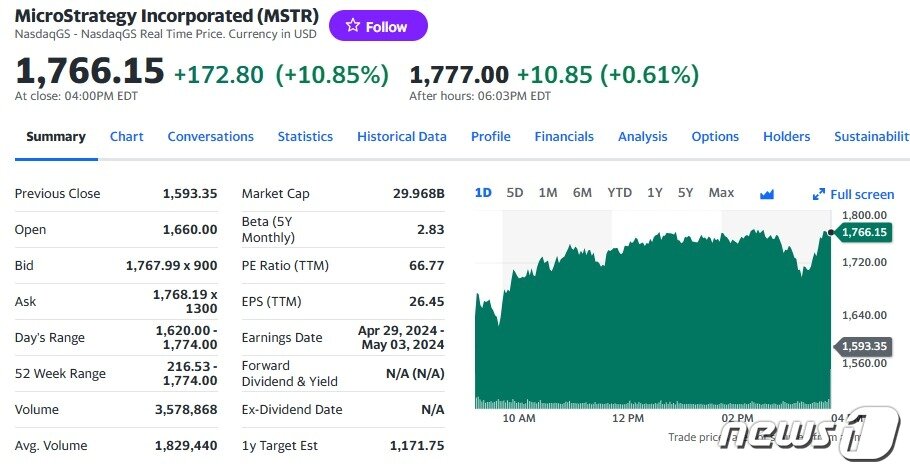
Task: Open the chart type icon
Action: click(x=767, y=194)
